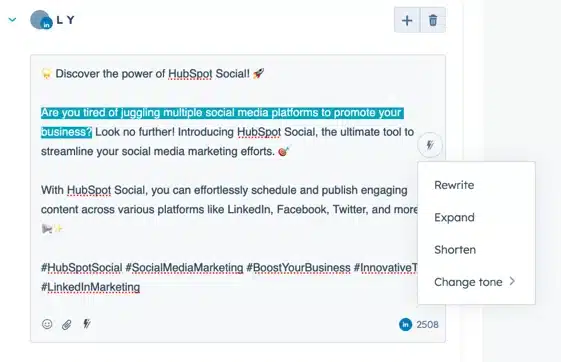Collapse the LinkedIn post section chevron
The width and height of the screenshot is (561, 362).
[x=13, y=20]
